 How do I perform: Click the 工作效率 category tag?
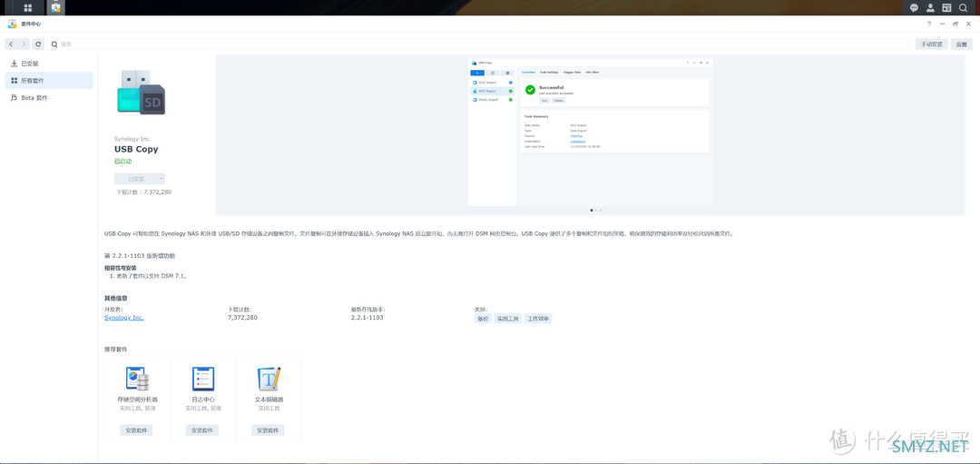(538, 319)
